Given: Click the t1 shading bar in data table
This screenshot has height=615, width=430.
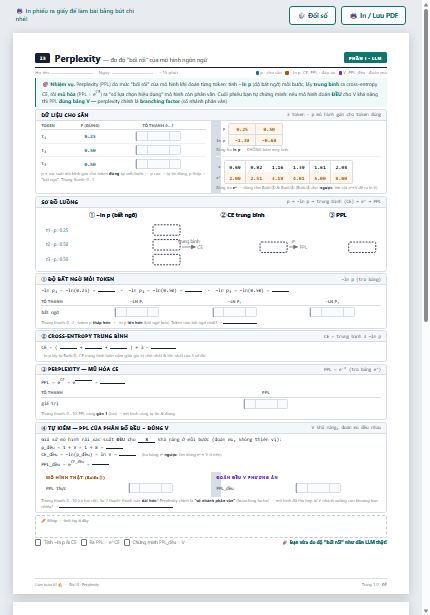Looking at the screenshot, I should [x=158, y=136].
